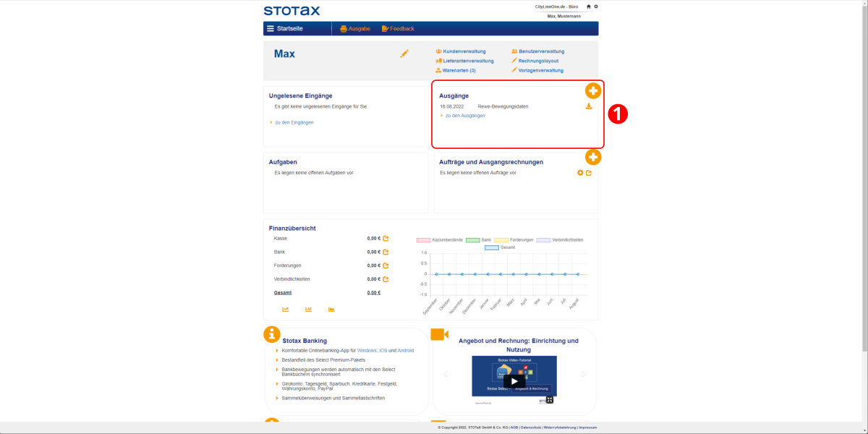Open Kundenverwaltung link
868x434 pixels.
464,51
